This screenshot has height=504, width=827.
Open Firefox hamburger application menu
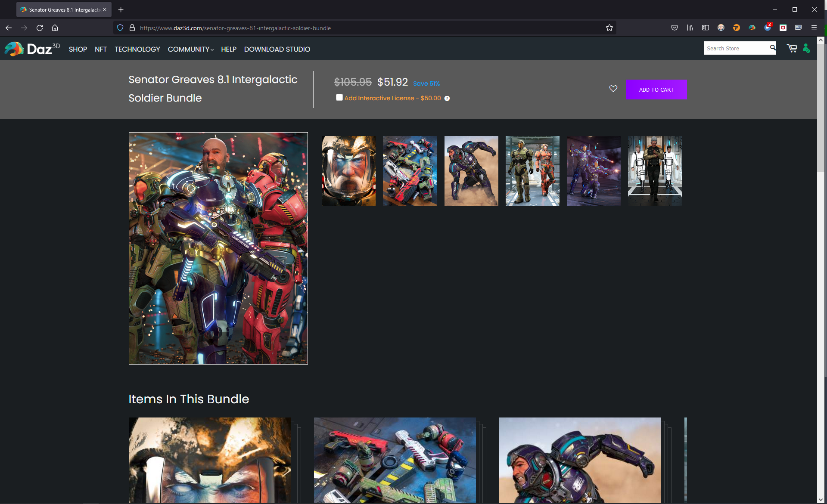point(814,28)
